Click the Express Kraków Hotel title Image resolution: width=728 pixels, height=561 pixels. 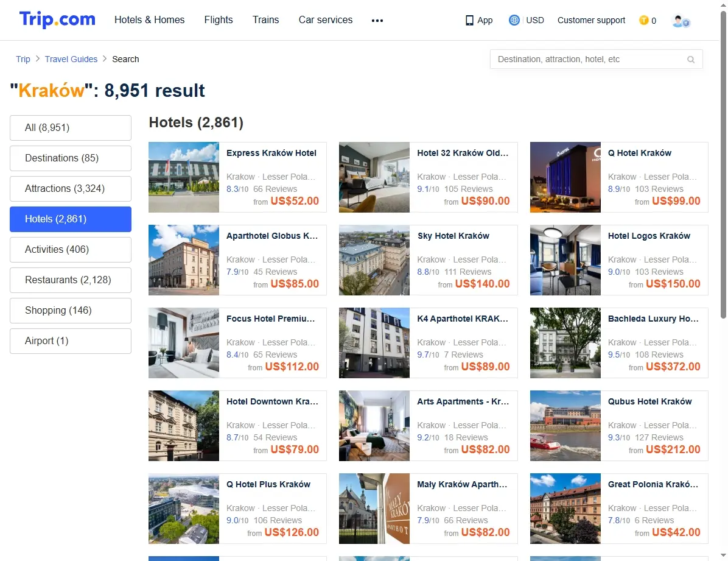271,153
